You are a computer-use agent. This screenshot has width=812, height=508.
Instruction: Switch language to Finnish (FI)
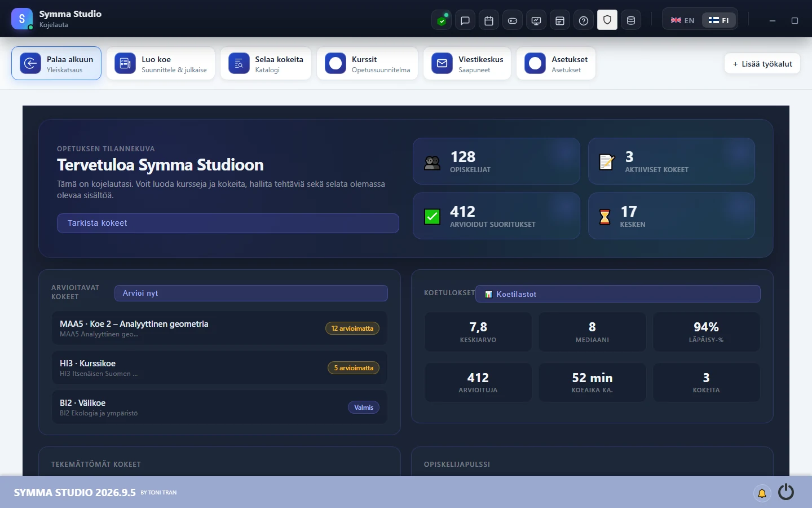click(x=719, y=20)
